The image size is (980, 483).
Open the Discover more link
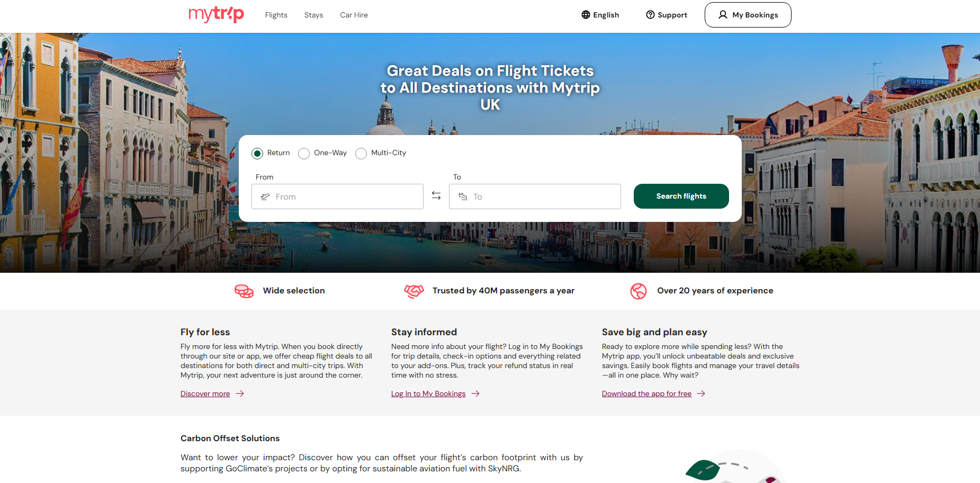point(205,393)
